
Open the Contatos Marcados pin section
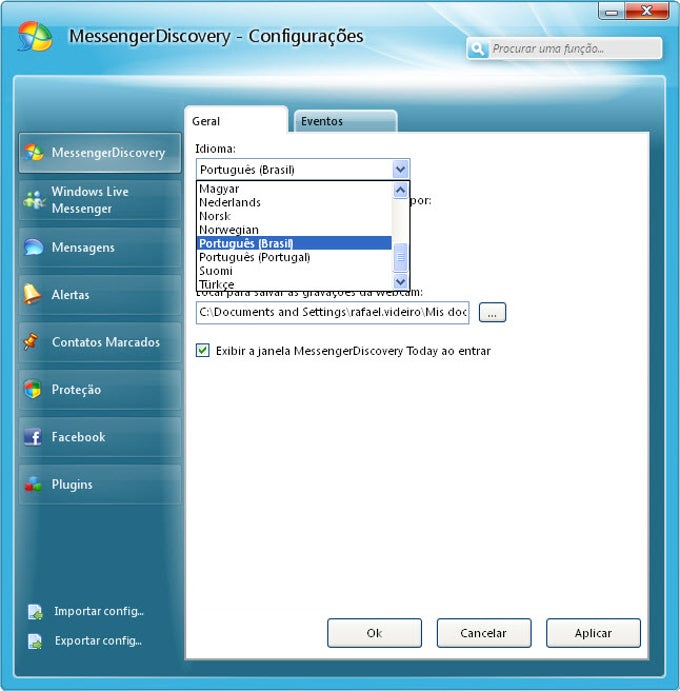tap(100, 342)
